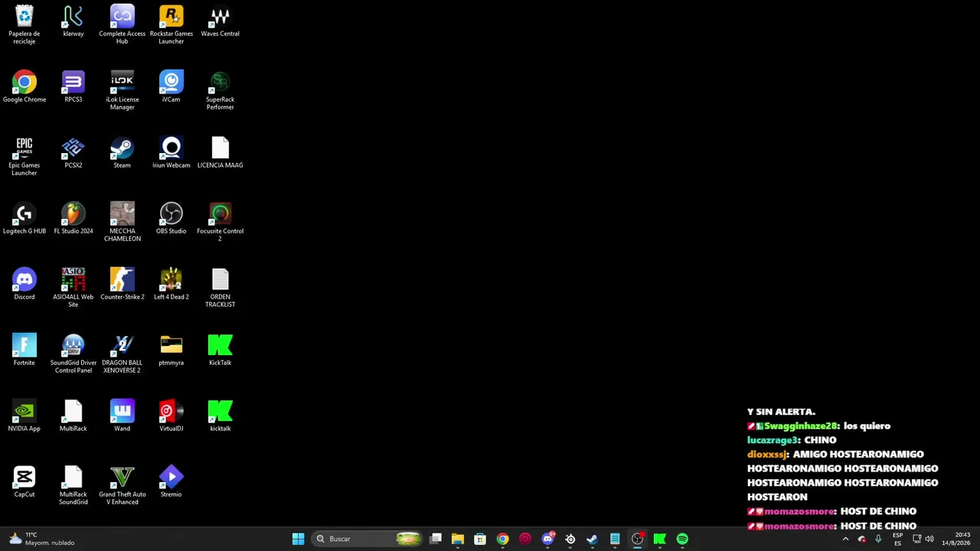Select the Complete Access Hub icon
This screenshot has height=551, width=980.
coord(122,25)
